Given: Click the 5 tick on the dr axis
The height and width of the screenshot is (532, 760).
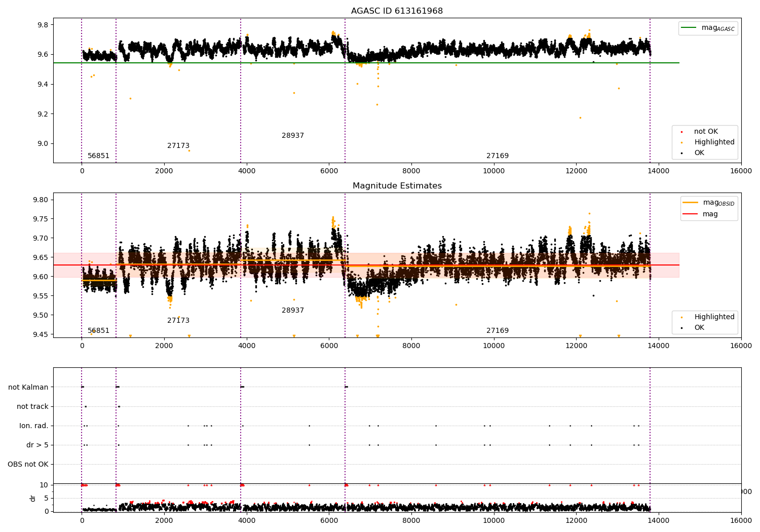Looking at the screenshot, I should [x=46, y=499].
